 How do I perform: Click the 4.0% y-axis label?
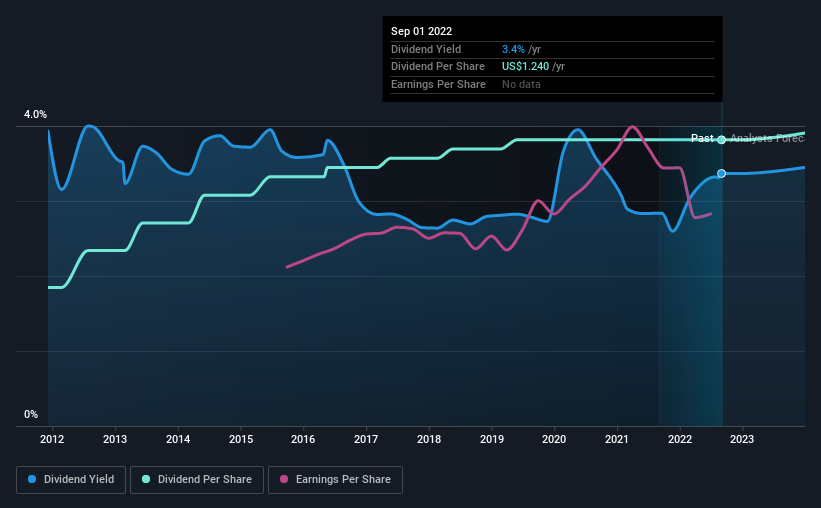35,115
